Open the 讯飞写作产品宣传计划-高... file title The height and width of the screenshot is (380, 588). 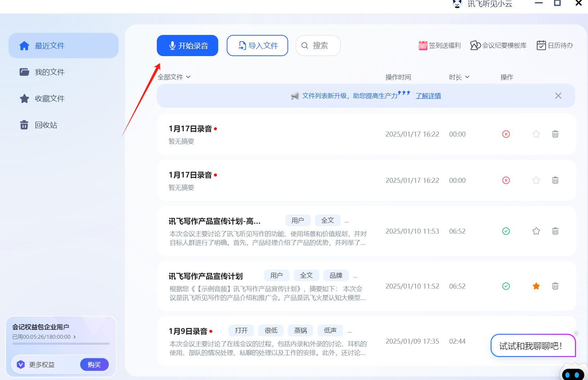(214, 221)
